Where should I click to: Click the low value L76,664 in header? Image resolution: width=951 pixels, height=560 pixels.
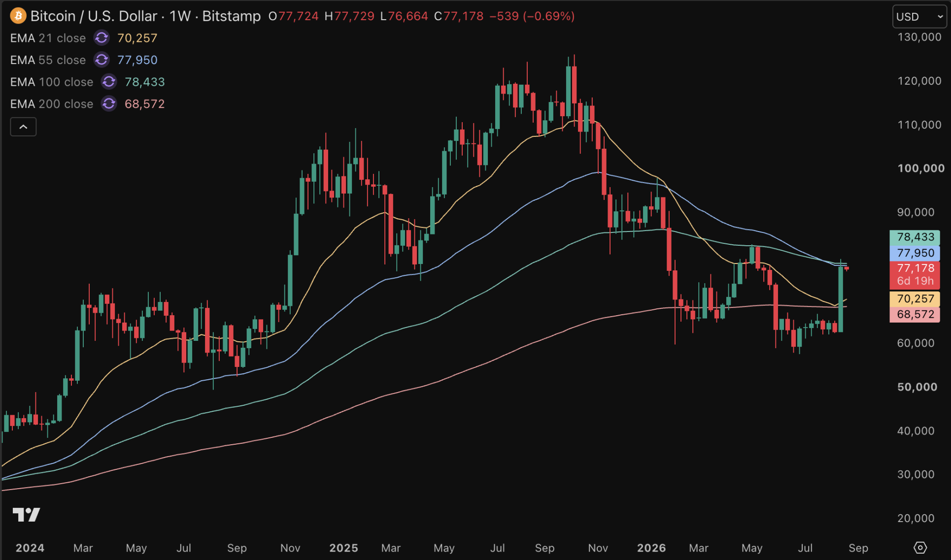[x=404, y=16]
